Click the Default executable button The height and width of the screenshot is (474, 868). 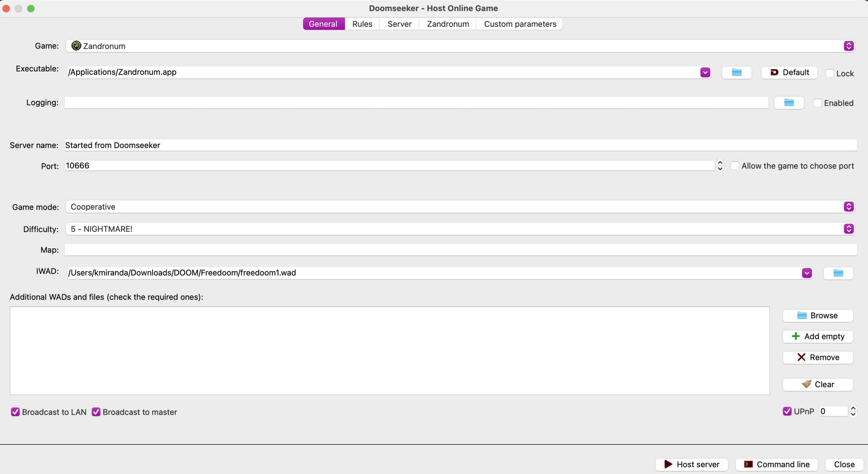click(x=789, y=73)
